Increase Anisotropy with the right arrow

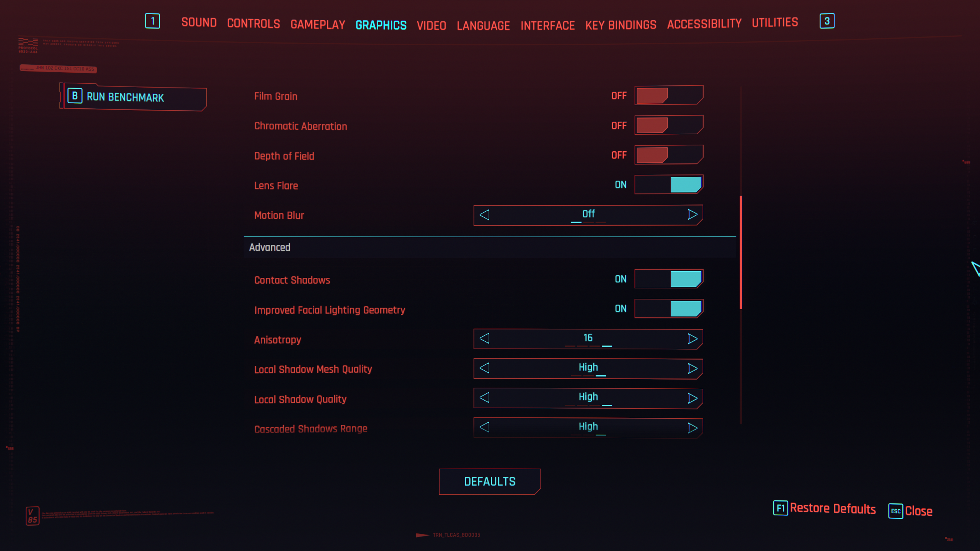point(692,339)
